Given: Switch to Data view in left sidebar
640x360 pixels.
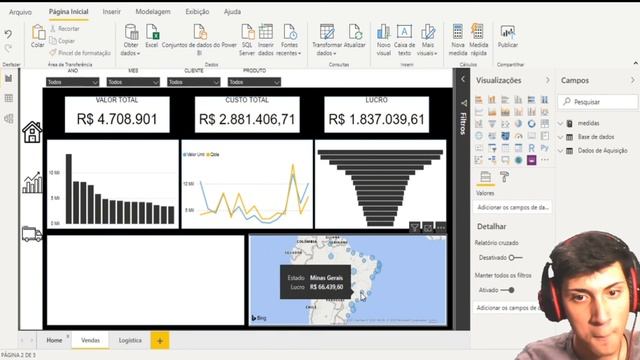Looking at the screenshot, I should (9, 98).
